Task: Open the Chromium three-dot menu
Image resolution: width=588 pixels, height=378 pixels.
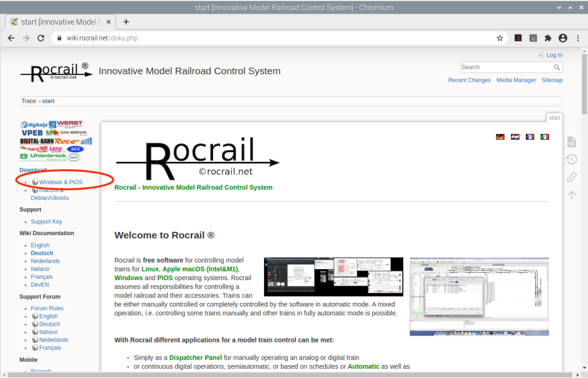Action: click(578, 38)
